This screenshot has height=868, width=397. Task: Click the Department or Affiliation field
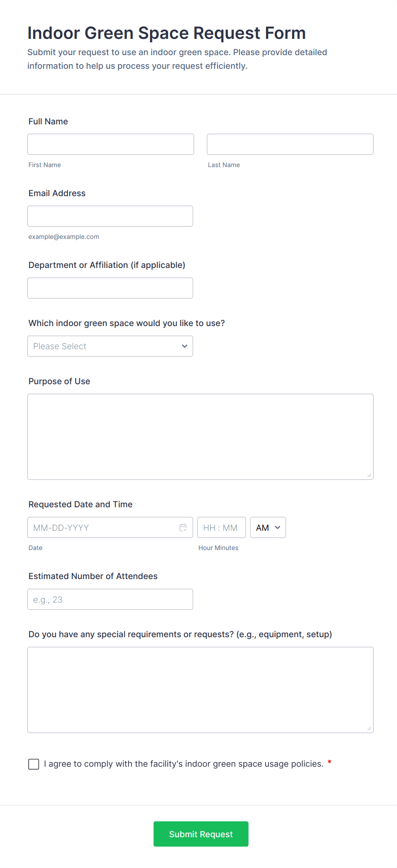[110, 288]
